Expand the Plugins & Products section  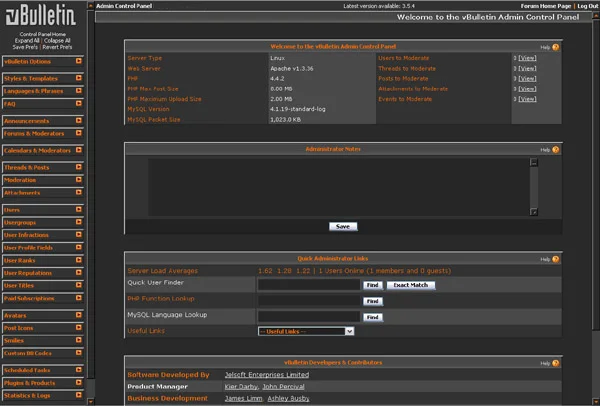pos(43,383)
